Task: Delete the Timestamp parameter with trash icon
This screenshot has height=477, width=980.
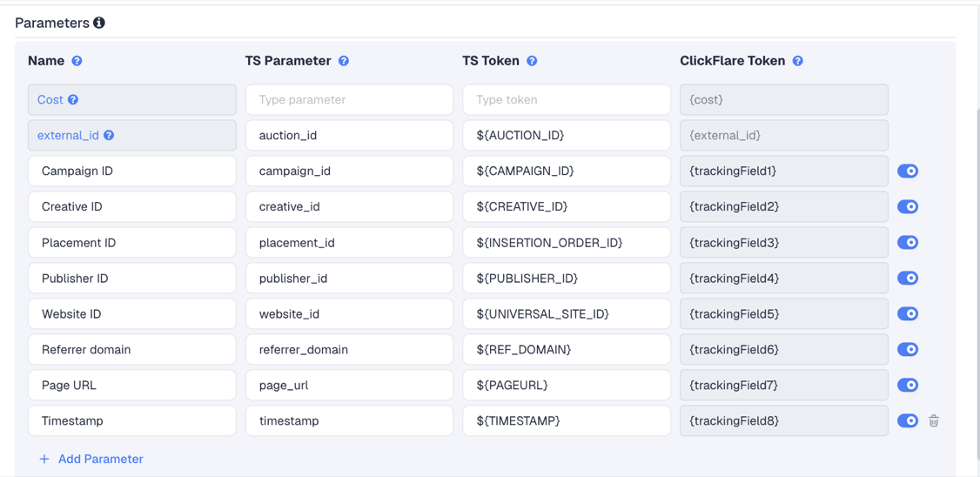Action: 934,420
